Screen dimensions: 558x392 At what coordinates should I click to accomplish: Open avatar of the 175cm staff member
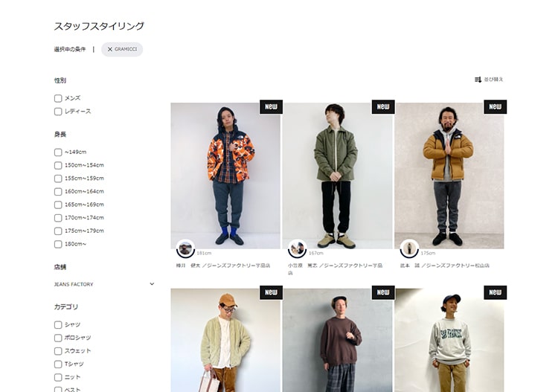[x=409, y=248]
